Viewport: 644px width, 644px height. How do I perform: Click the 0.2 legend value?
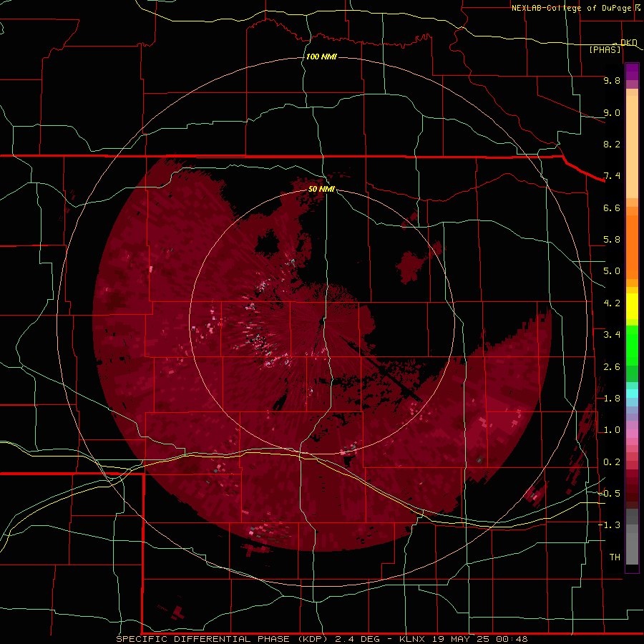click(612, 462)
